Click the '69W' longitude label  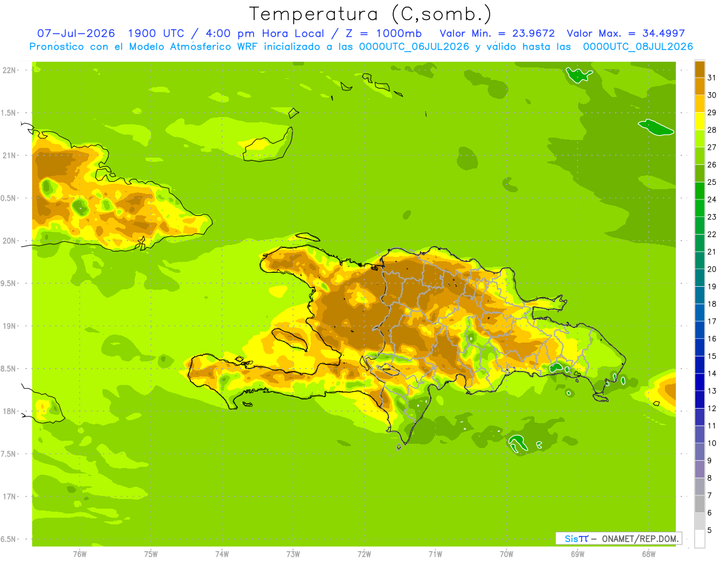coord(578,554)
